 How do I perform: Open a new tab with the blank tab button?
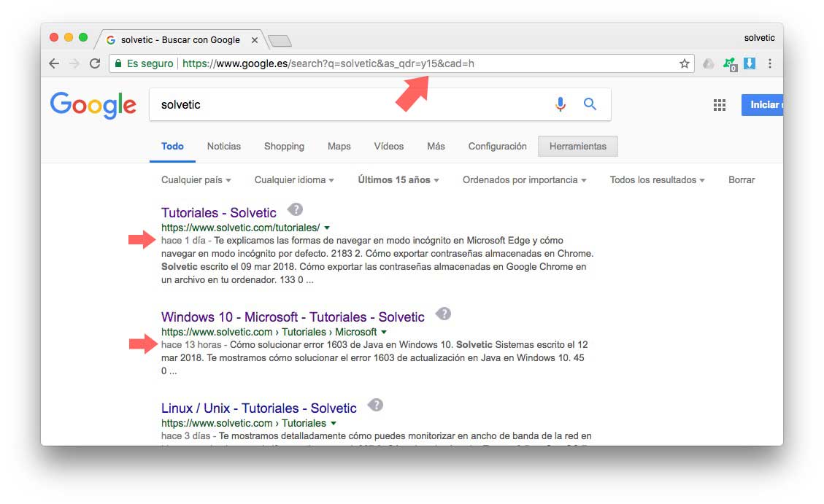[280, 40]
